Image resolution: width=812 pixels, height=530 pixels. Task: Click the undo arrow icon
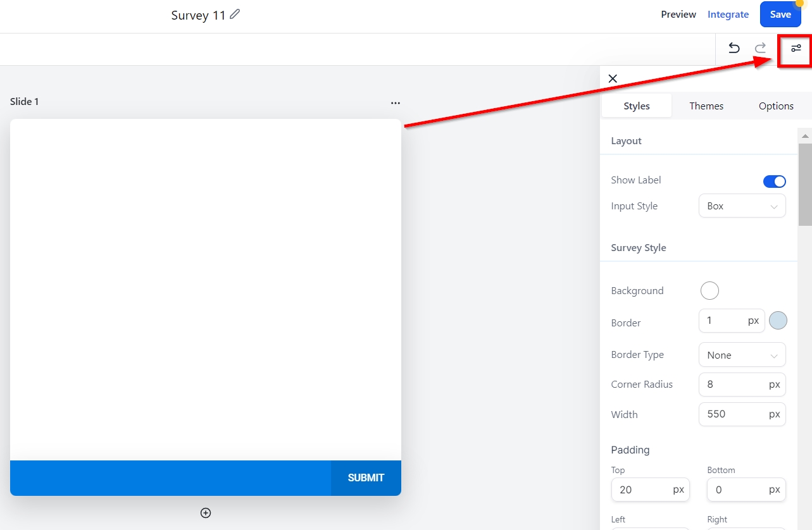point(734,48)
